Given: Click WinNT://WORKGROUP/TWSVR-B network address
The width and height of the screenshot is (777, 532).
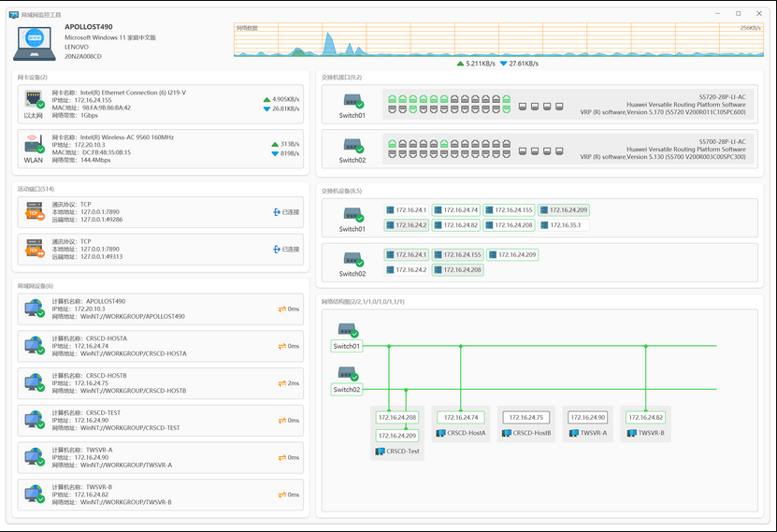Looking at the screenshot, I should tap(126, 502).
